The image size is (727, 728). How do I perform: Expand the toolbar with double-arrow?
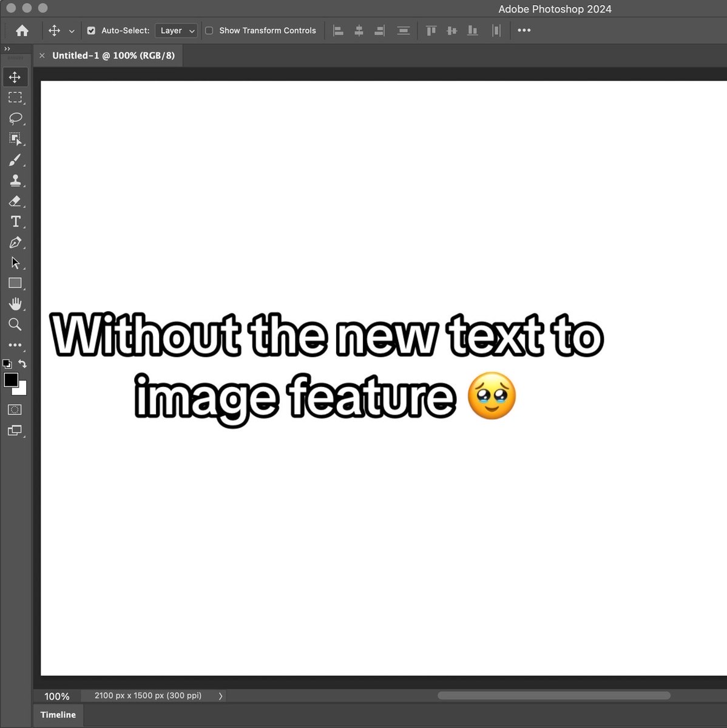tap(7, 49)
